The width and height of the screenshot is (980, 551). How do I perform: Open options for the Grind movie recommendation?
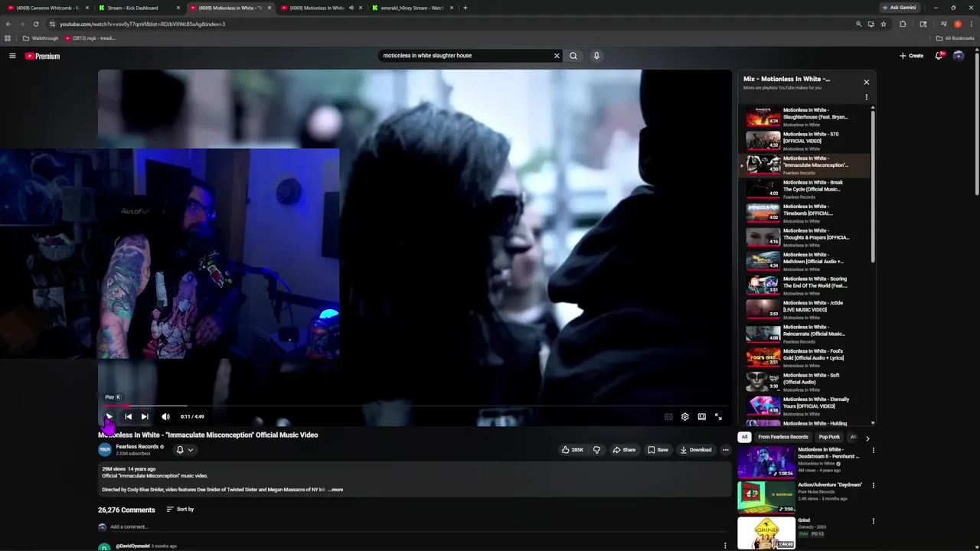point(873,521)
